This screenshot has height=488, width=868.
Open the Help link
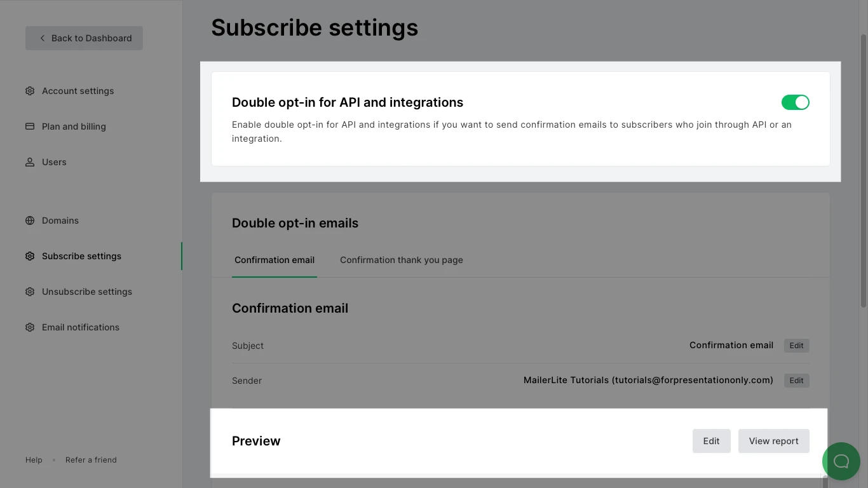click(34, 460)
